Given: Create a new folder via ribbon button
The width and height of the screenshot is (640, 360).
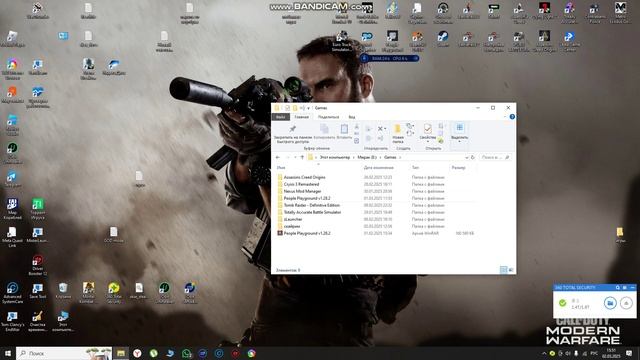Looking at the screenshot, I should pos(398,133).
